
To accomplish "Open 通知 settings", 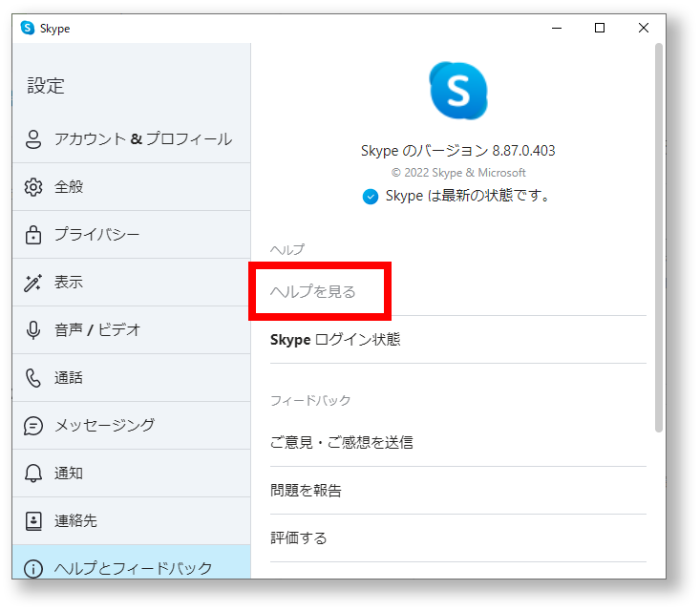I will [131, 474].
